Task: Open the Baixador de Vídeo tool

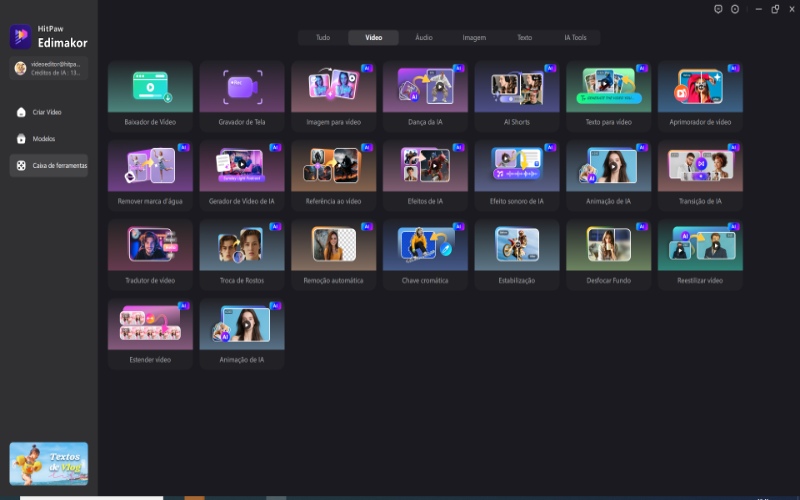Action: pyautogui.click(x=150, y=94)
